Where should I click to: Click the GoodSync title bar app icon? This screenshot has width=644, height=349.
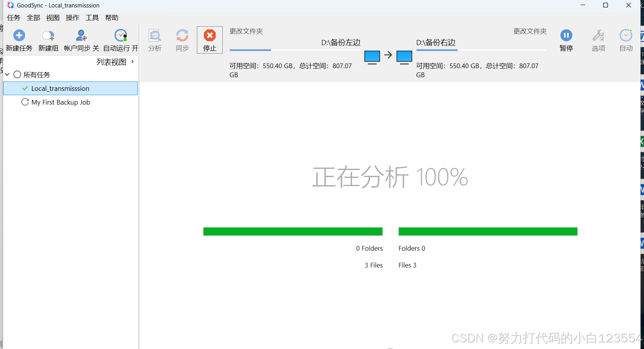[11, 5]
